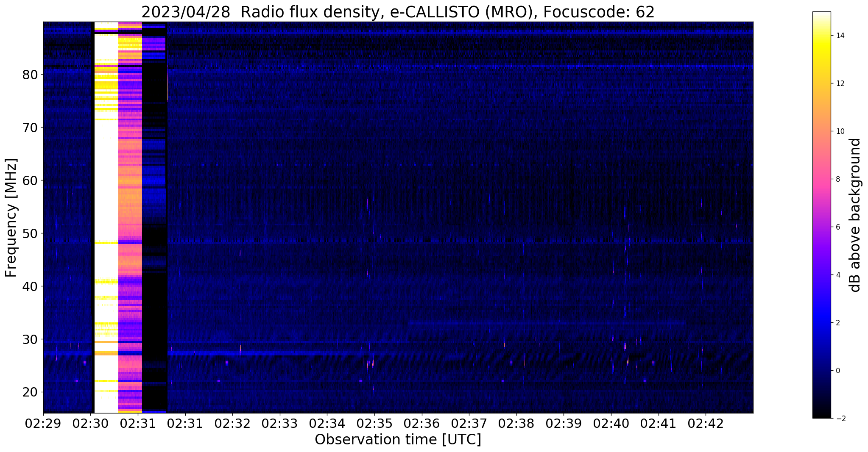Click the 70 MHz frequency tick label
The width and height of the screenshot is (868, 452).
[30, 128]
